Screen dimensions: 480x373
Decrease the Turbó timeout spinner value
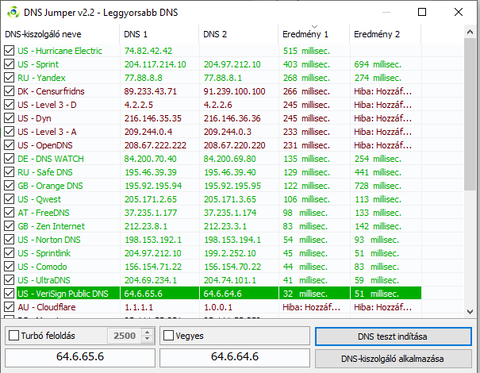coord(147,339)
